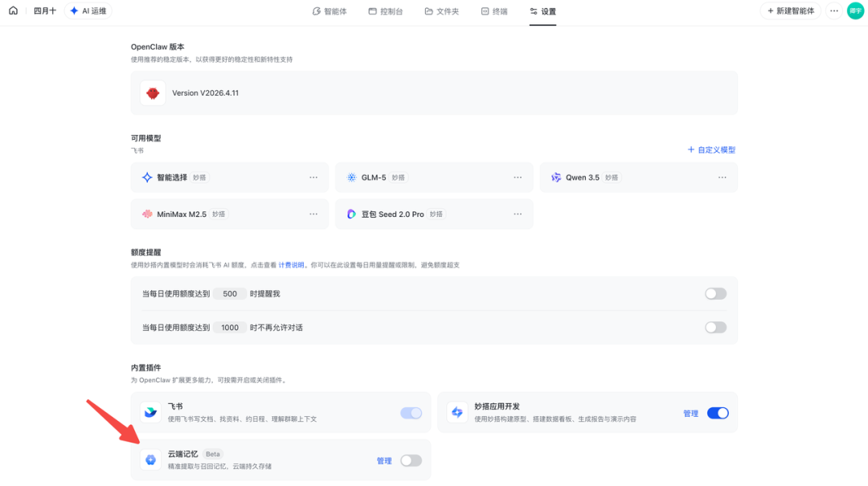
Task: Click the 妙搭应用开发 plugin icon
Action: pos(457,412)
